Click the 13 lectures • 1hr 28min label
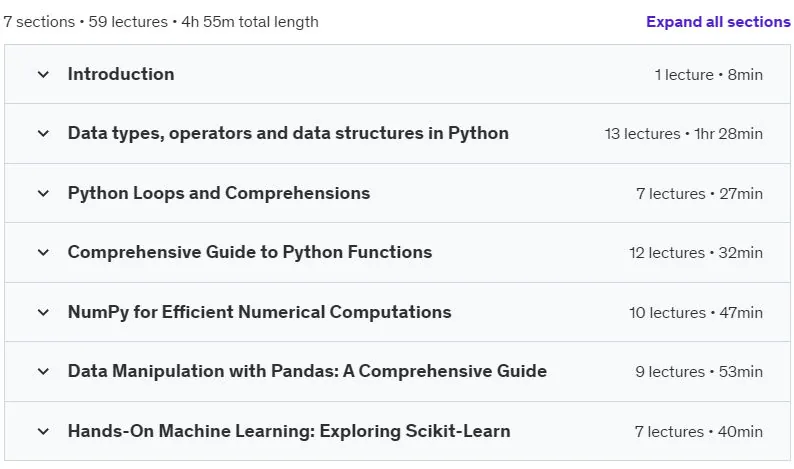The width and height of the screenshot is (794, 469). (x=684, y=134)
